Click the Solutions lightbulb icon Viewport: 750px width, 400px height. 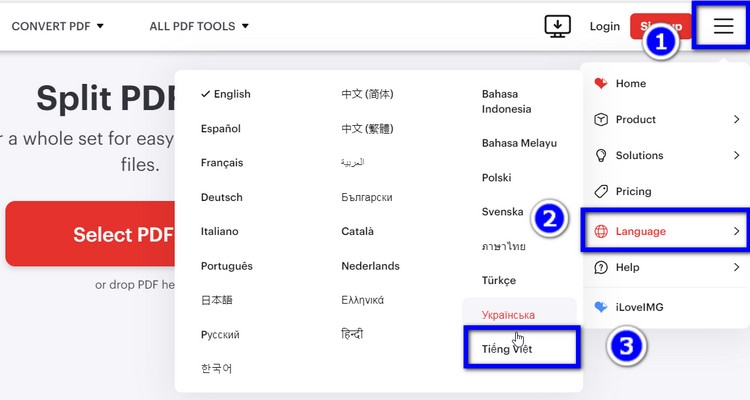tap(601, 156)
